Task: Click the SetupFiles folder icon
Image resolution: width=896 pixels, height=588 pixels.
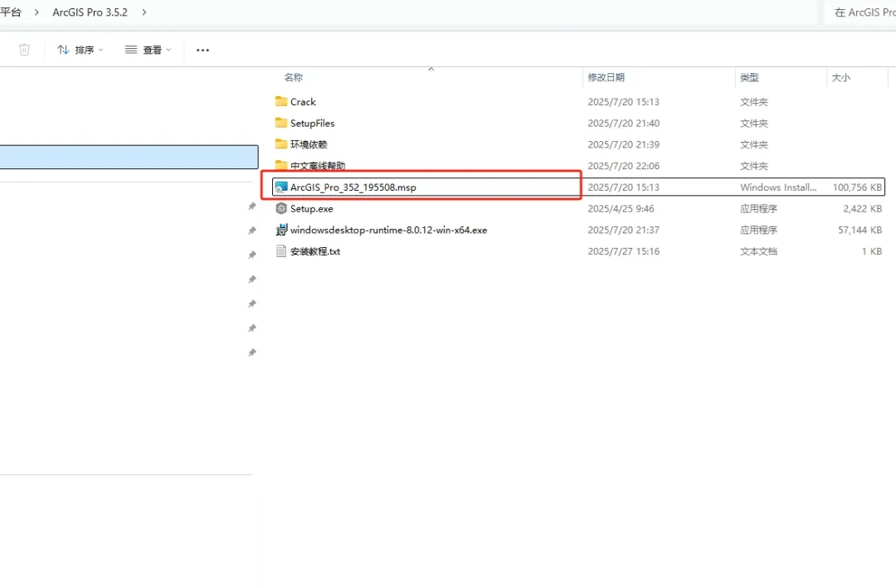Action: click(x=281, y=123)
